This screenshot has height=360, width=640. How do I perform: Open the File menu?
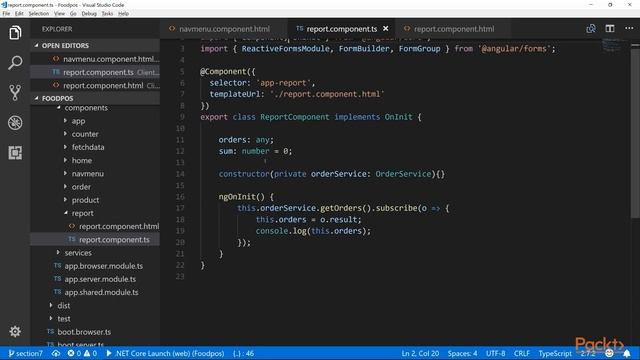(x=6, y=13)
